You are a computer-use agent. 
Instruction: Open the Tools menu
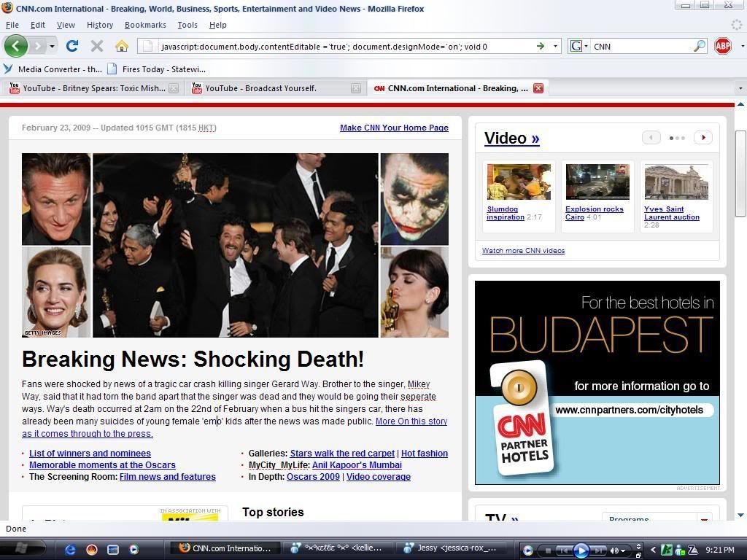[x=187, y=25]
